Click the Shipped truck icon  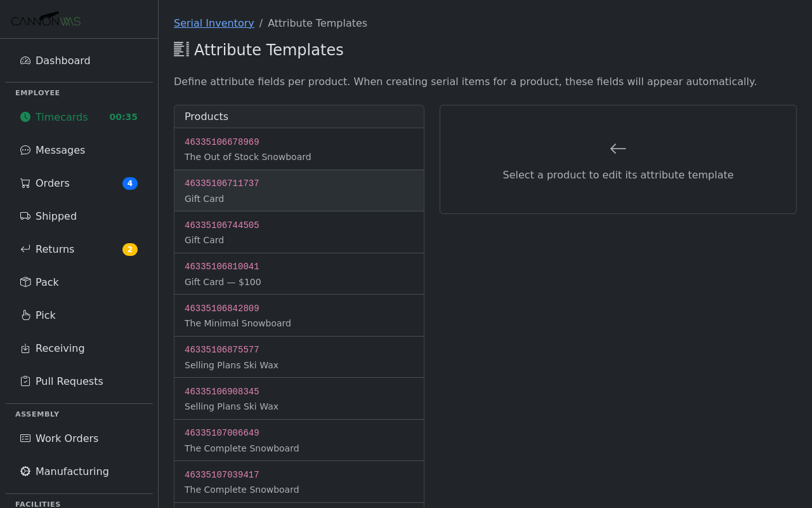[x=25, y=216]
